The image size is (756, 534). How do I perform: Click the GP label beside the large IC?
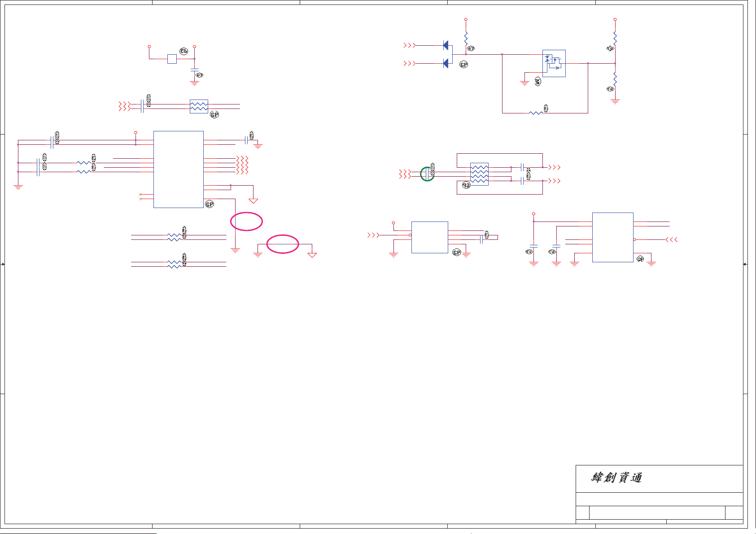pos(210,204)
